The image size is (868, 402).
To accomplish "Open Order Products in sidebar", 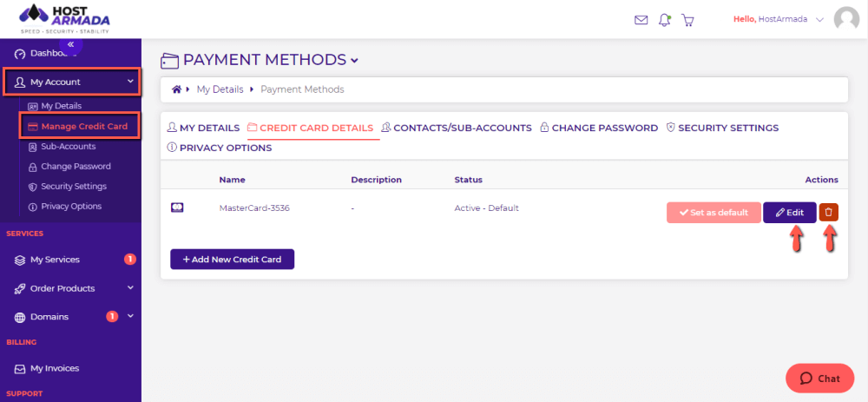I will tap(55, 288).
